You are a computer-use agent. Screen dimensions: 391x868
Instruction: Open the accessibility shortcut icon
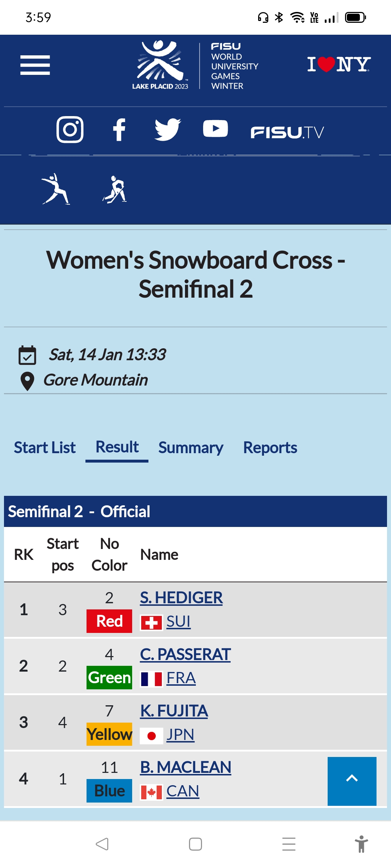tap(361, 844)
